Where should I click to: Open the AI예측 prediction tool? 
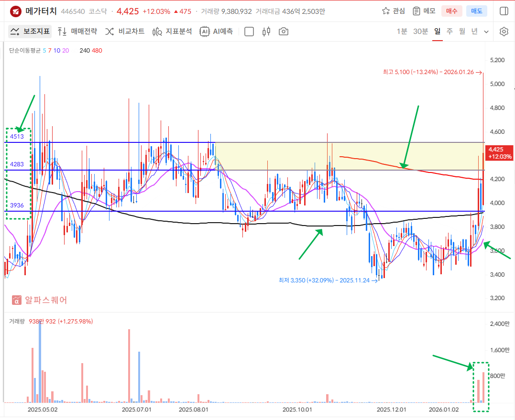217,32
